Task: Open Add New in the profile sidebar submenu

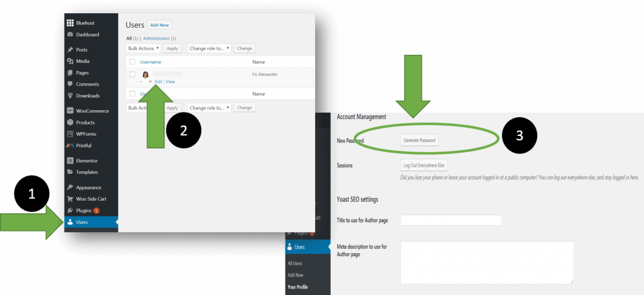Action: tap(296, 275)
